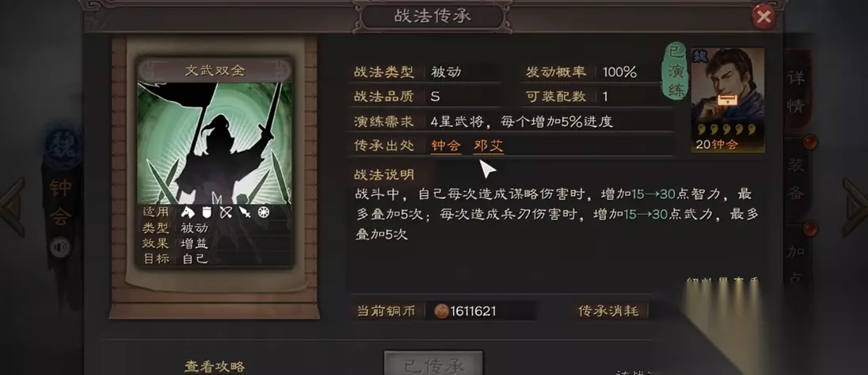Viewport: 868px width, 375px height.
Task: Open the 钟会 inheritance source link
Action: point(446,146)
